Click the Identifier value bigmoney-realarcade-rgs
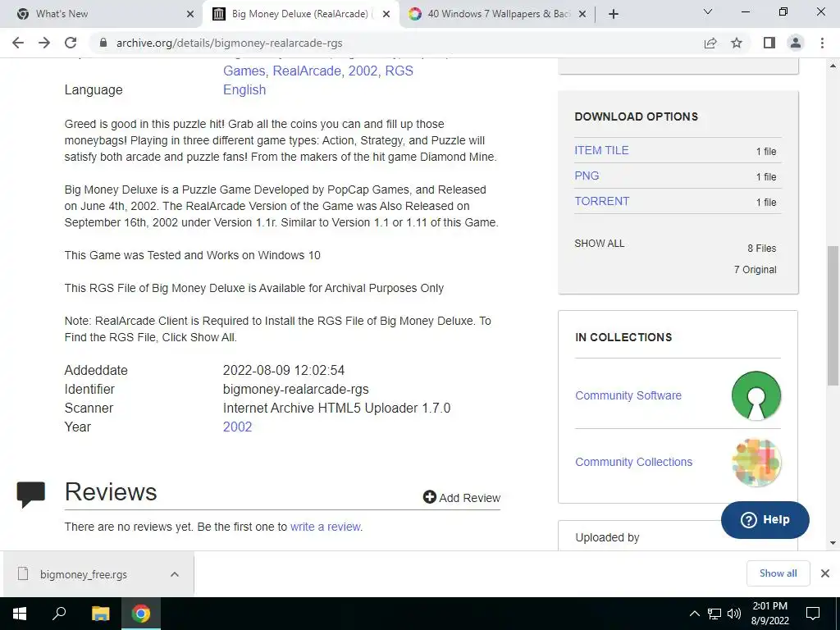 click(295, 390)
